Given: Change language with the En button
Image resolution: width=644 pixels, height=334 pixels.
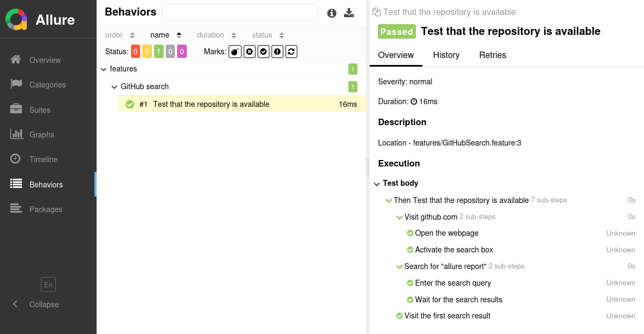Looking at the screenshot, I should click(48, 285).
